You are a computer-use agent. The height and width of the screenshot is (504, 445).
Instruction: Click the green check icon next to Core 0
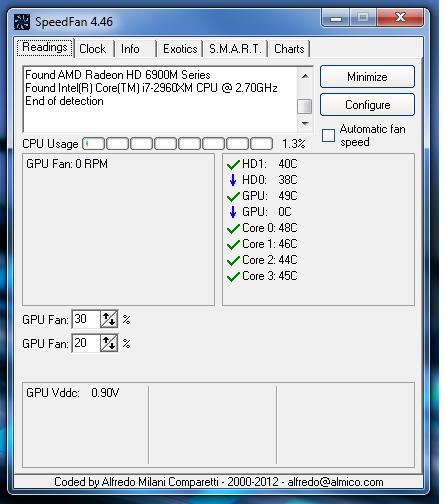coord(233,228)
